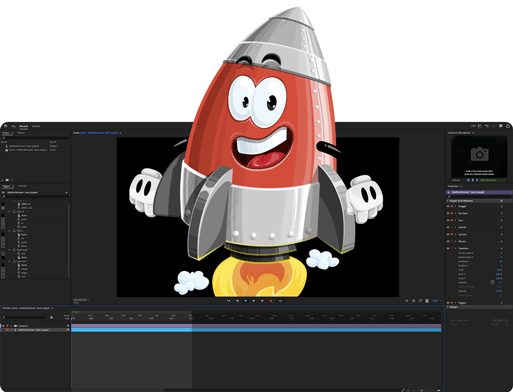Disarm the Face behavior red dot

tap(452, 220)
